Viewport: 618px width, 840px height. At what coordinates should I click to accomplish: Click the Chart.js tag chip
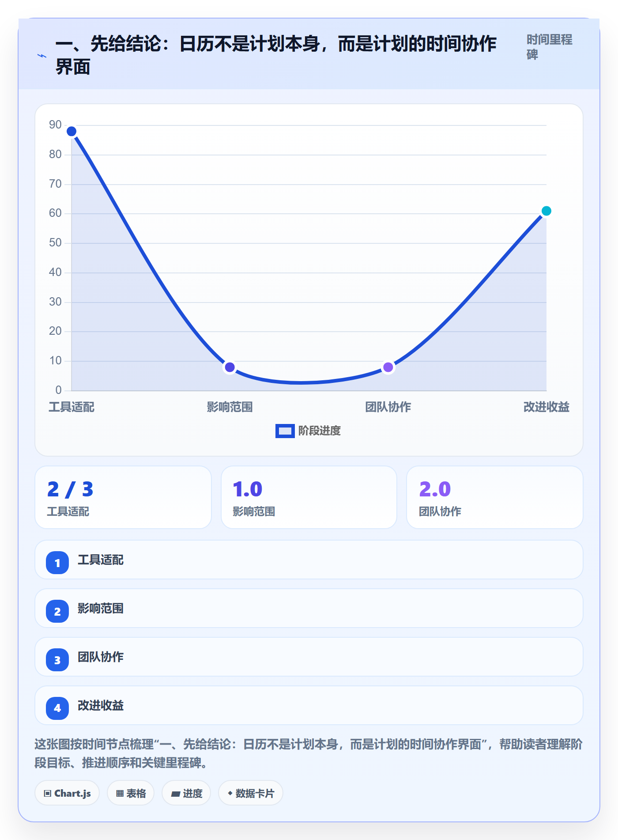(67, 793)
